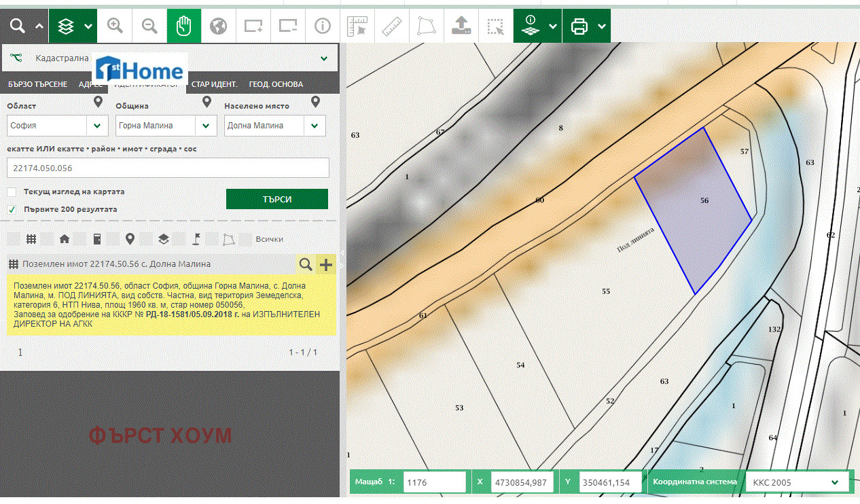Select the ruler distance measure tool
Viewport: 860px width, 504px height.
[x=392, y=26]
